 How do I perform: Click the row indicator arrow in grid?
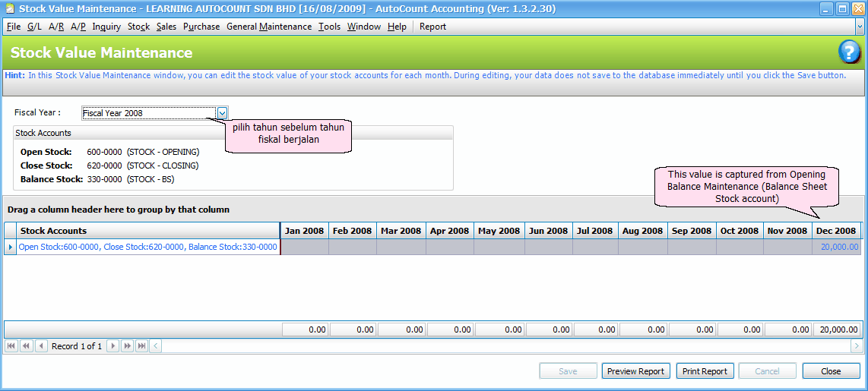coord(10,247)
